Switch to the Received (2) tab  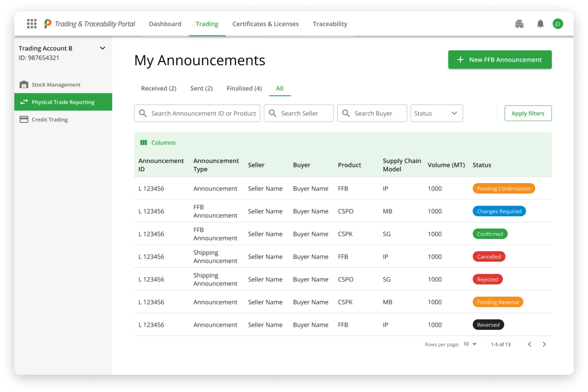pos(158,88)
